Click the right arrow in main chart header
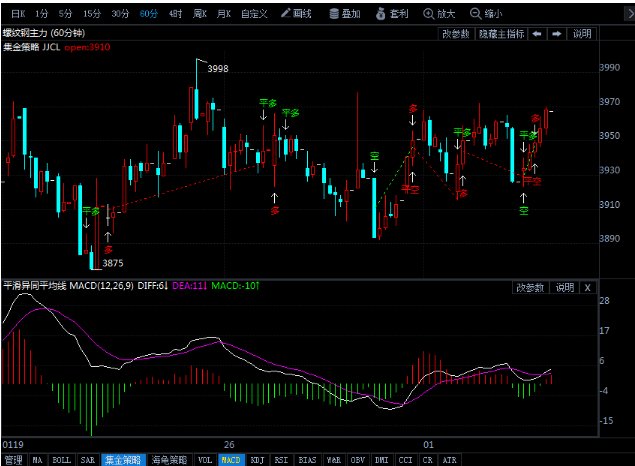Viewport: 635px width, 466px height. click(x=556, y=33)
